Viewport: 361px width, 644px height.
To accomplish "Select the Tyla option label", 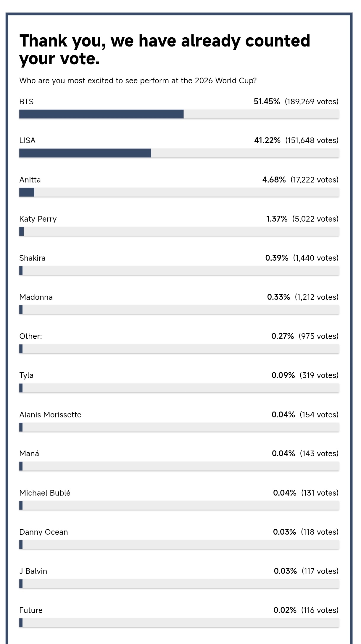I will (26, 375).
